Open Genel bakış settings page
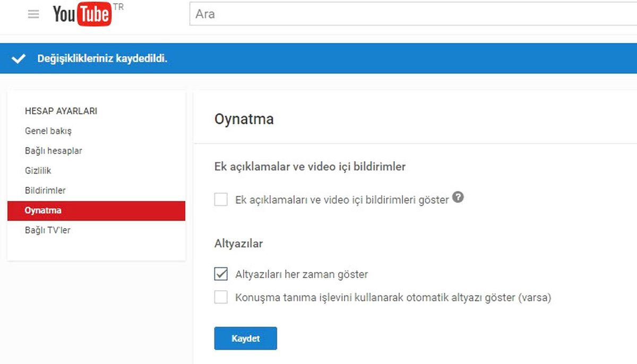 (48, 131)
